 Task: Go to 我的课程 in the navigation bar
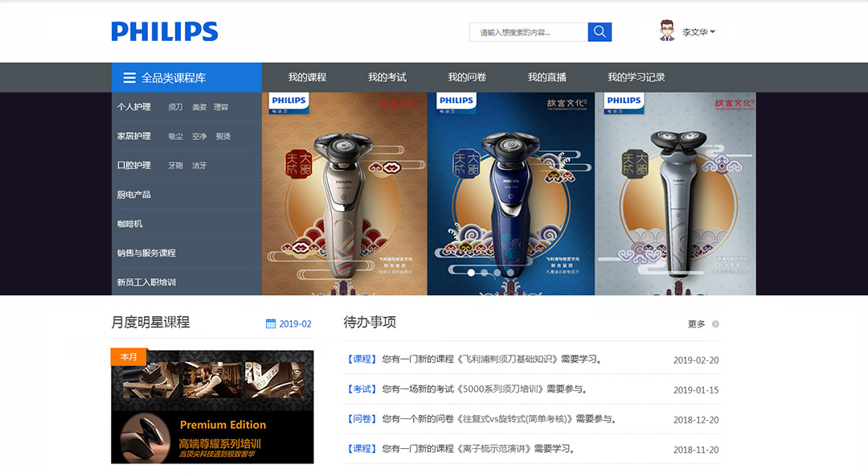(307, 77)
